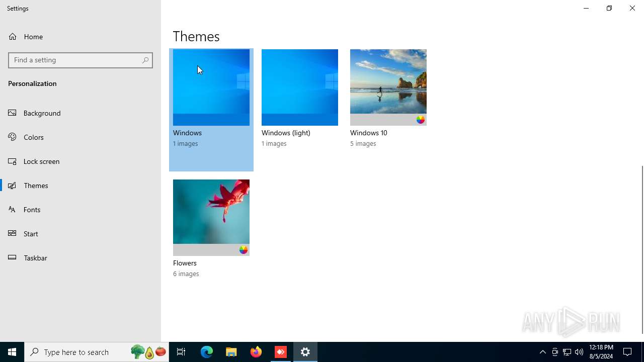
Task: Click the Background picture icon
Action: (x=13, y=113)
